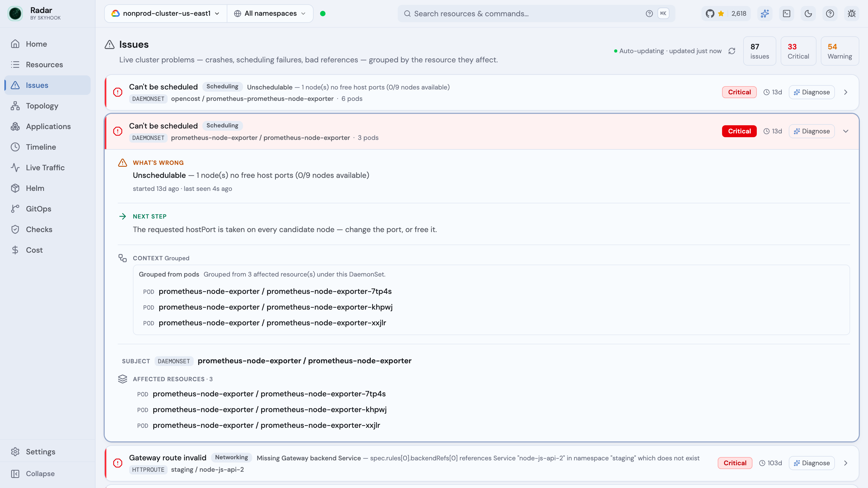868x488 pixels.
Task: Filter by 54 Warning issues
Action: click(840, 51)
